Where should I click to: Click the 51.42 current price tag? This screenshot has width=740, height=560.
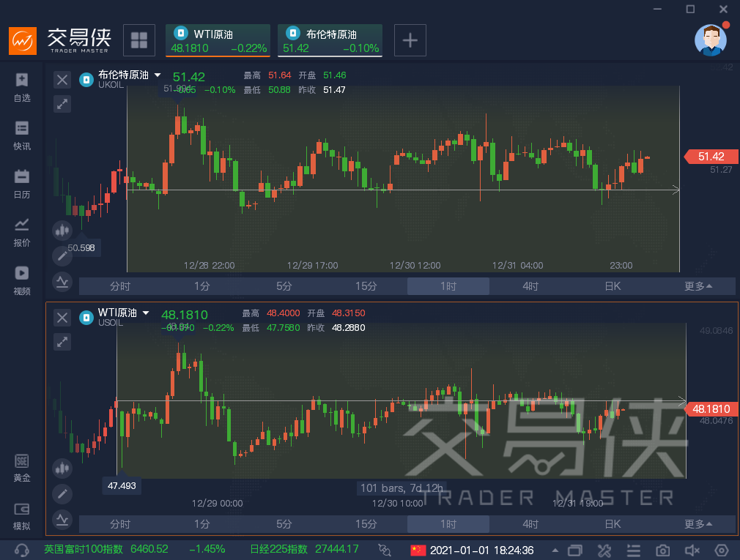pyautogui.click(x=711, y=157)
